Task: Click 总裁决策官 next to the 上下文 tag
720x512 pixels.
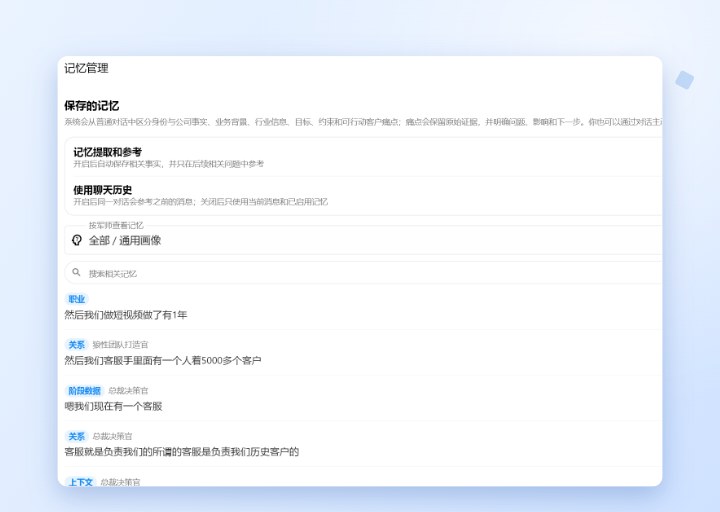Action: [120, 482]
